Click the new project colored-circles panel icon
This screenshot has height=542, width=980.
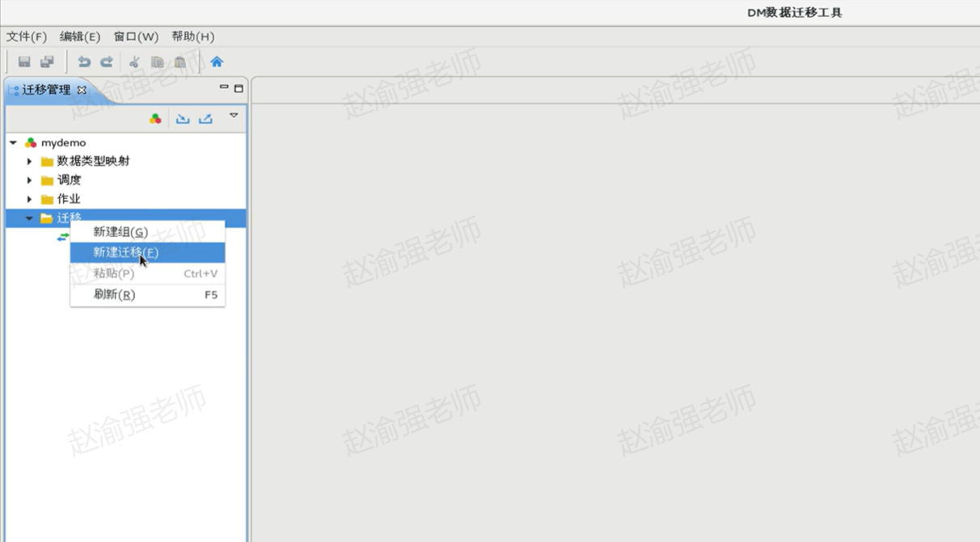pos(155,119)
